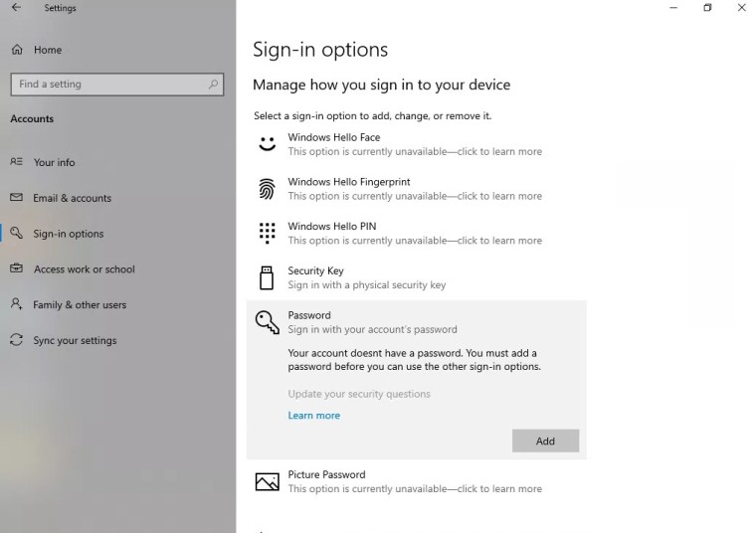Open the Learn more link
Screen dimensions: 756x533
(x=314, y=415)
